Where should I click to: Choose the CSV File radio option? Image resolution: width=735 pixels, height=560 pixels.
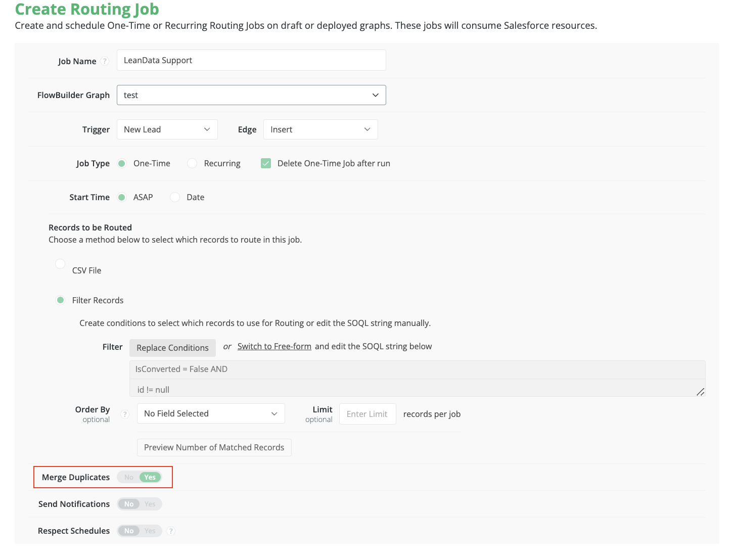click(60, 264)
